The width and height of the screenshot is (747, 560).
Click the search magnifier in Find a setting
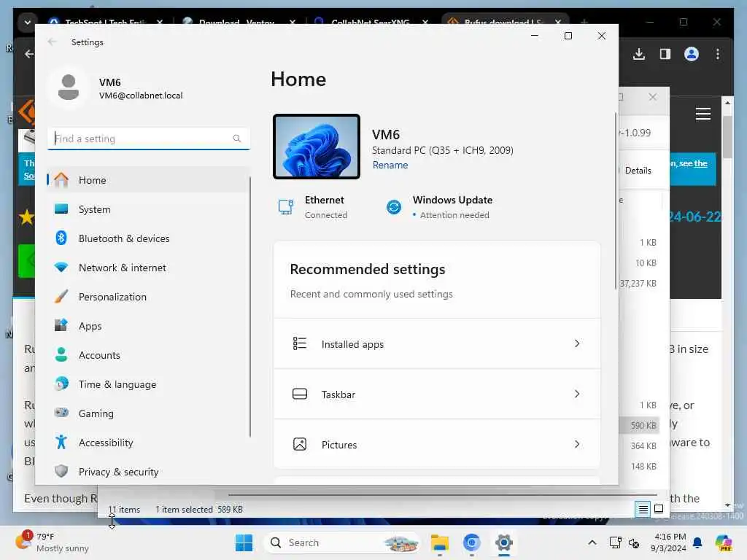coord(237,139)
